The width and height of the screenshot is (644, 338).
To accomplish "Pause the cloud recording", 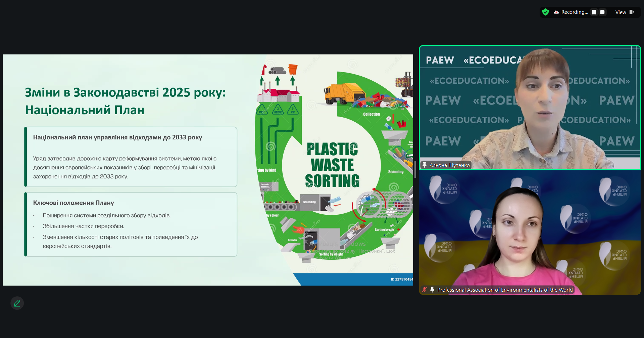I will (594, 12).
